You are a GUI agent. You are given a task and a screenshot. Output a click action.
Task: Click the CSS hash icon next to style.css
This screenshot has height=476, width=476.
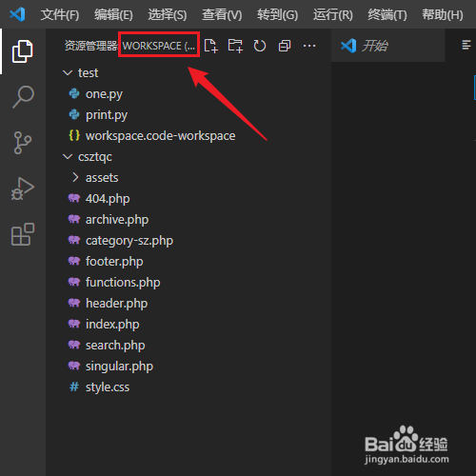74,387
